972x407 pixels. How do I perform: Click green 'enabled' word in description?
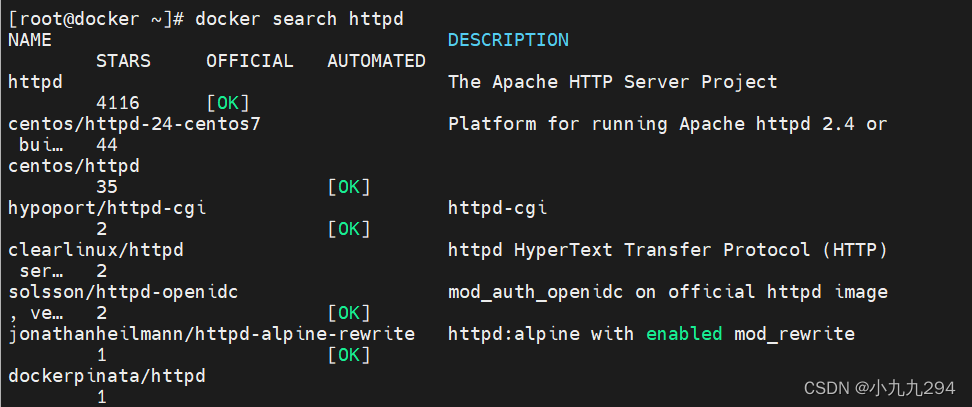(x=684, y=334)
